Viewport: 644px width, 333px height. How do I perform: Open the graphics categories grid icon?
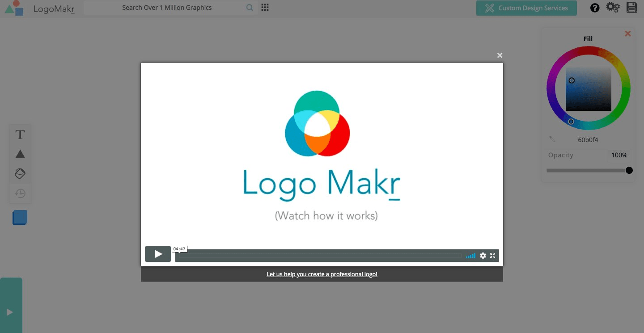[265, 7]
